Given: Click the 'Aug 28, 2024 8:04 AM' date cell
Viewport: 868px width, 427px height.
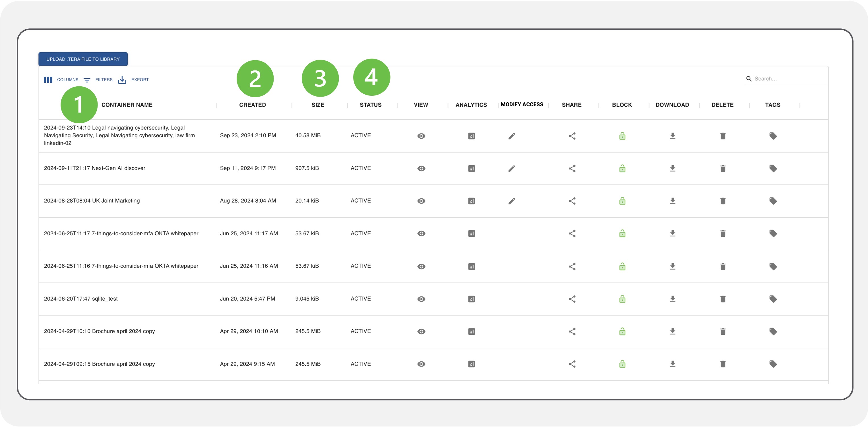Looking at the screenshot, I should (x=248, y=201).
